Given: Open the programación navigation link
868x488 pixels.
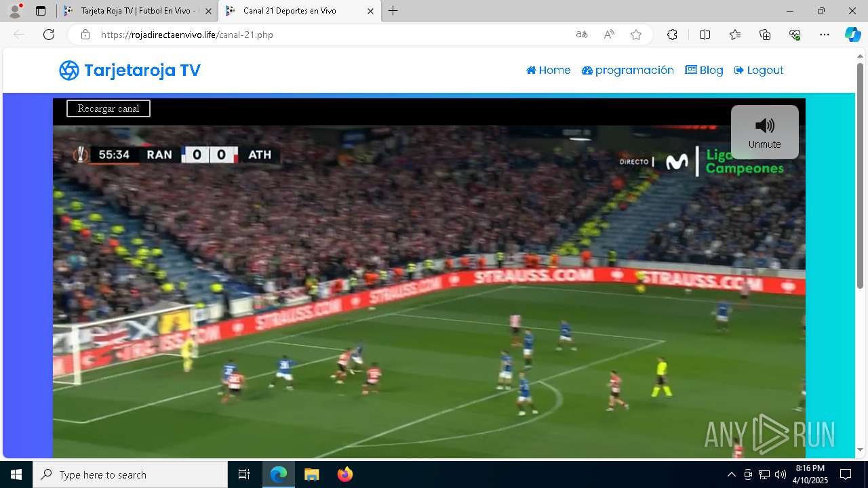Looking at the screenshot, I should (x=628, y=70).
